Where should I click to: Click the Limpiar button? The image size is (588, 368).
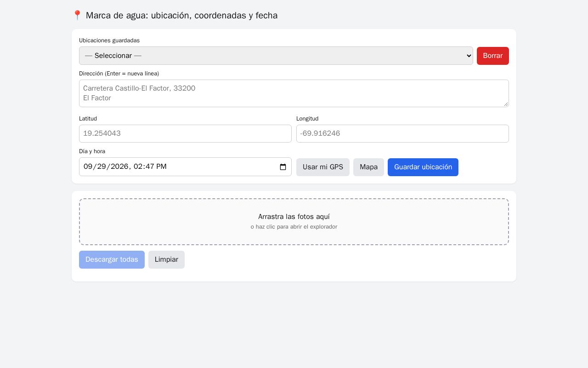click(x=166, y=259)
